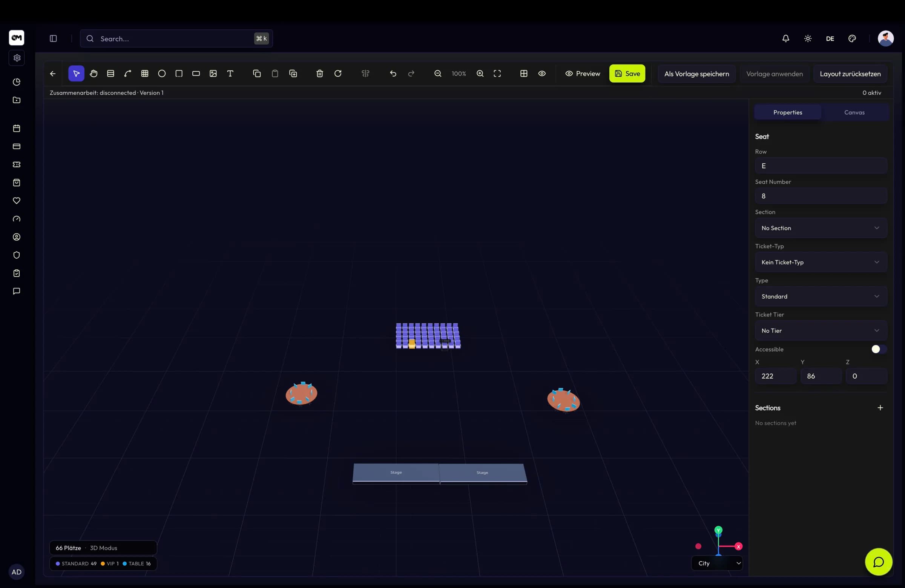The width and height of the screenshot is (905, 588).
Task: Choose the seat row tool
Action: [110, 74]
